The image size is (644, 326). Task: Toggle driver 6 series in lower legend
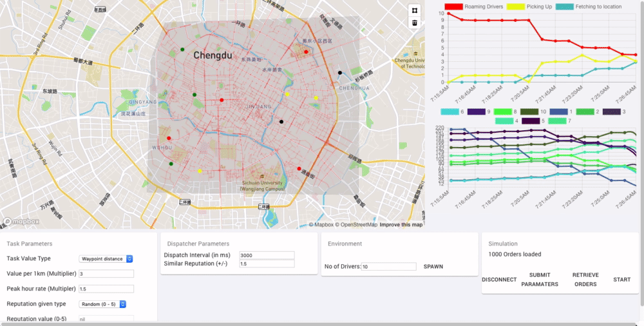(452, 112)
